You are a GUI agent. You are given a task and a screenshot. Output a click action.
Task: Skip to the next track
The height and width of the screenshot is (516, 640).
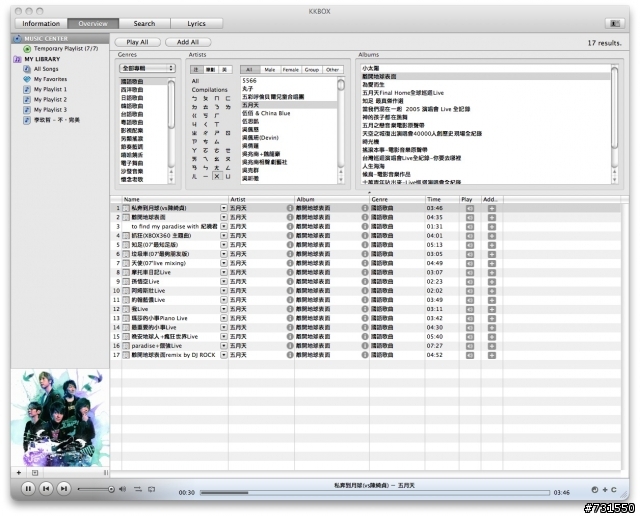click(x=64, y=489)
